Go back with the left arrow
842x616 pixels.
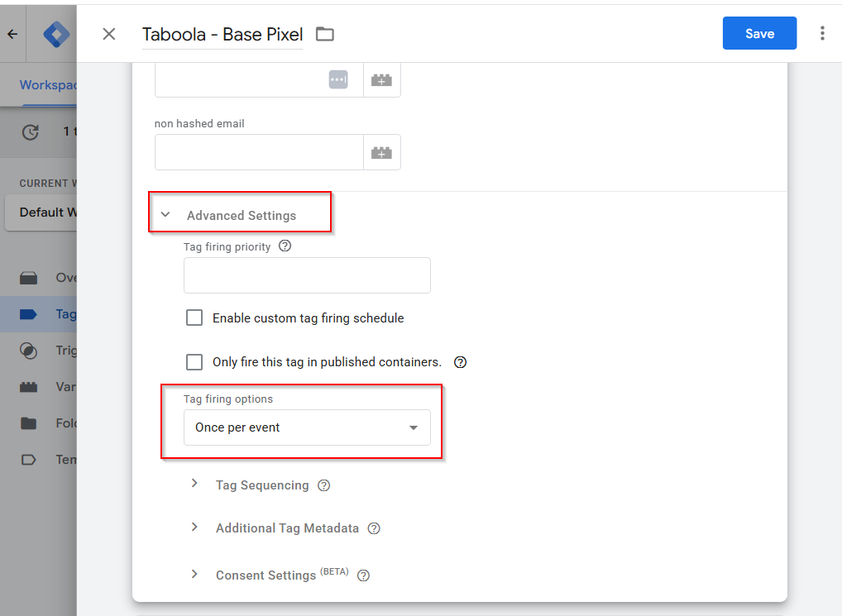click(x=13, y=35)
